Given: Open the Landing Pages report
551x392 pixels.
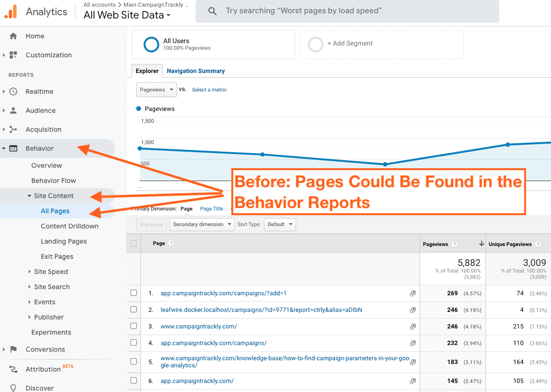Looking at the screenshot, I should coord(64,241).
